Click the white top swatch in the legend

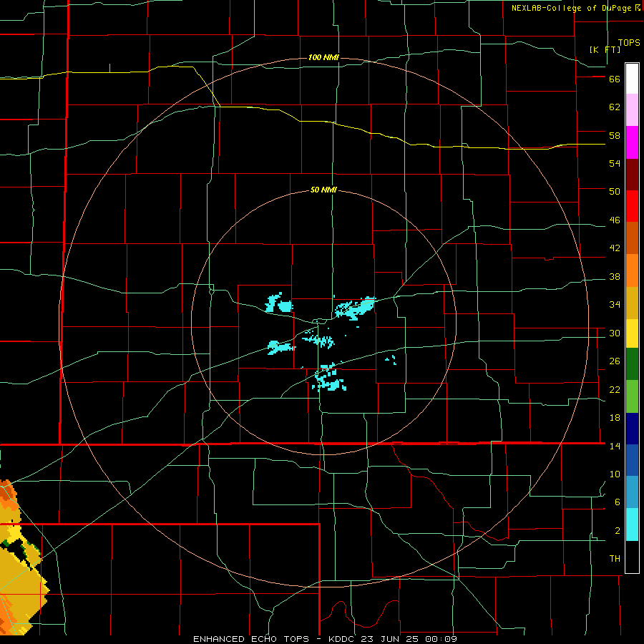632,79
